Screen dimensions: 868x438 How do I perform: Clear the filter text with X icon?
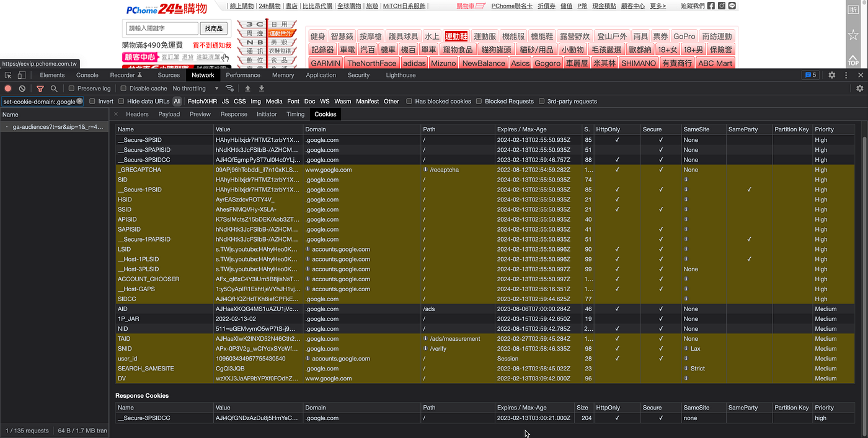[x=79, y=101]
